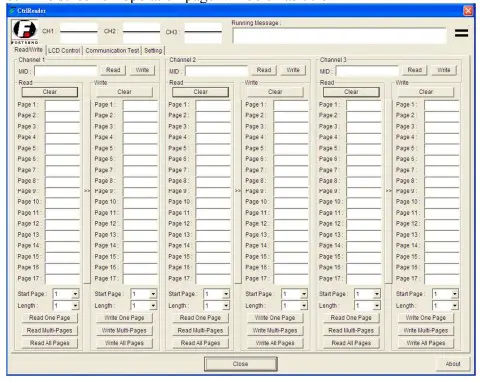Open Channel 2 Read Length dropdown
Image resolution: width=481 pixels, height=382 pixels.
coord(226,306)
